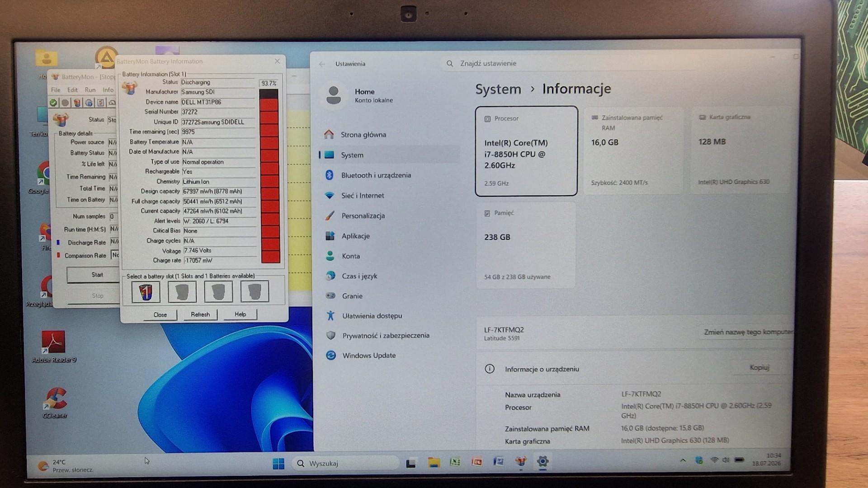
Task: Open Adobe Reader 9 desktop shortcut
Action: point(54,347)
